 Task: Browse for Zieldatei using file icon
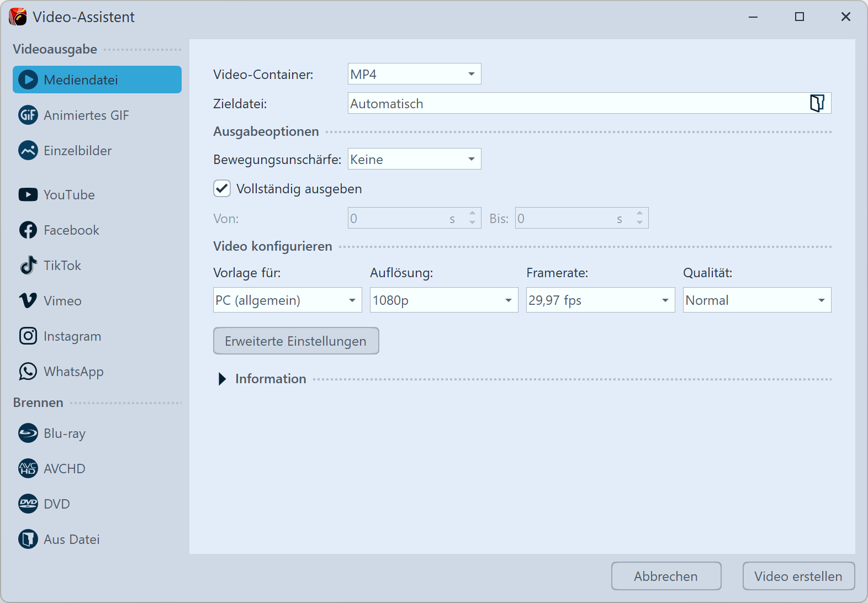point(817,103)
